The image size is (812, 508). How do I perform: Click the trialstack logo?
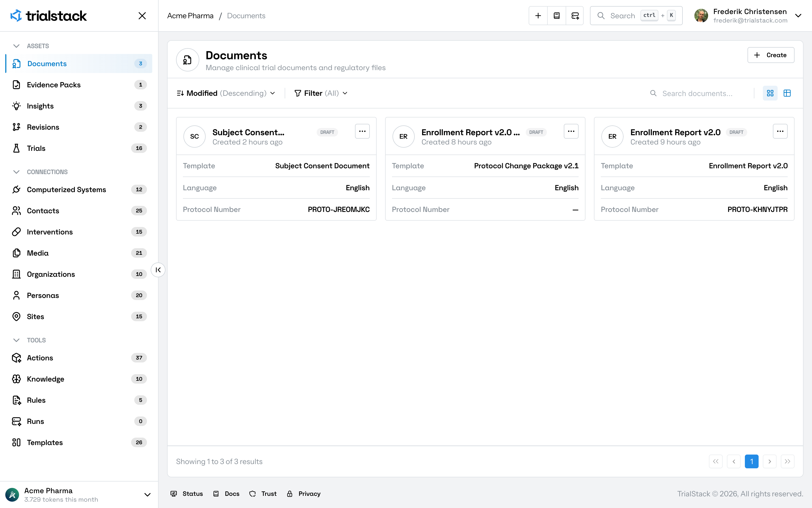[48, 16]
